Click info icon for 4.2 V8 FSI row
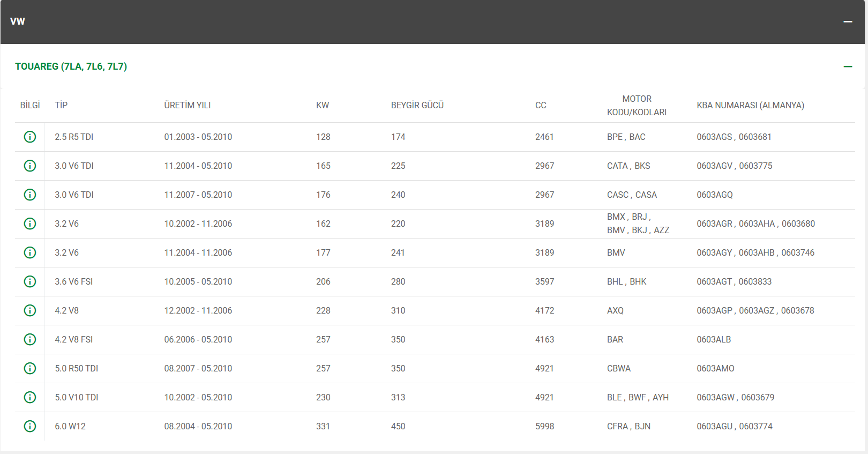 [30, 339]
